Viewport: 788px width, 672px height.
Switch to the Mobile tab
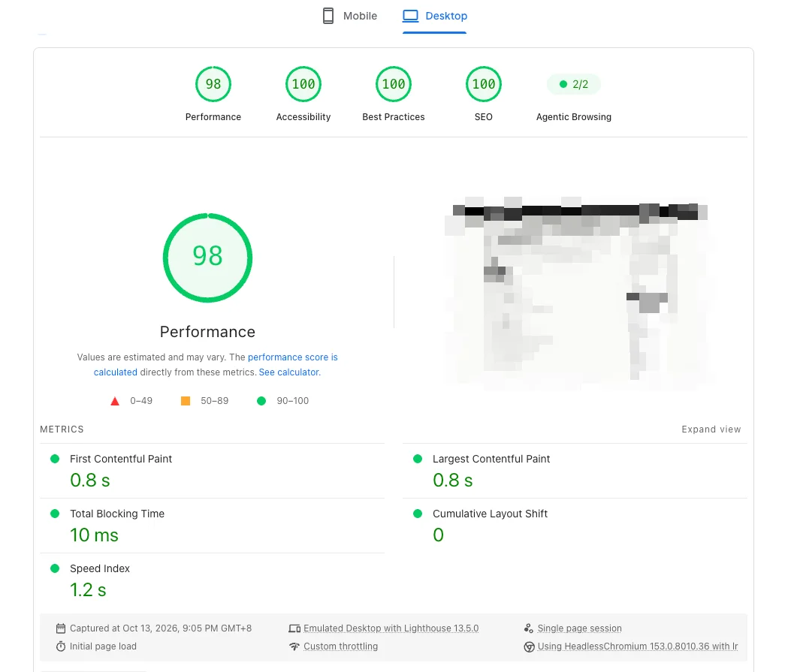click(350, 16)
